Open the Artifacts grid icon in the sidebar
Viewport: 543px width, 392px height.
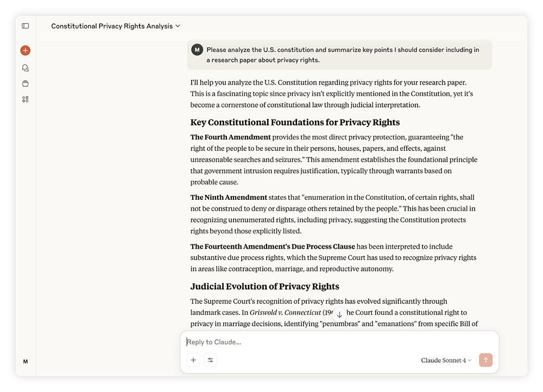pos(25,99)
